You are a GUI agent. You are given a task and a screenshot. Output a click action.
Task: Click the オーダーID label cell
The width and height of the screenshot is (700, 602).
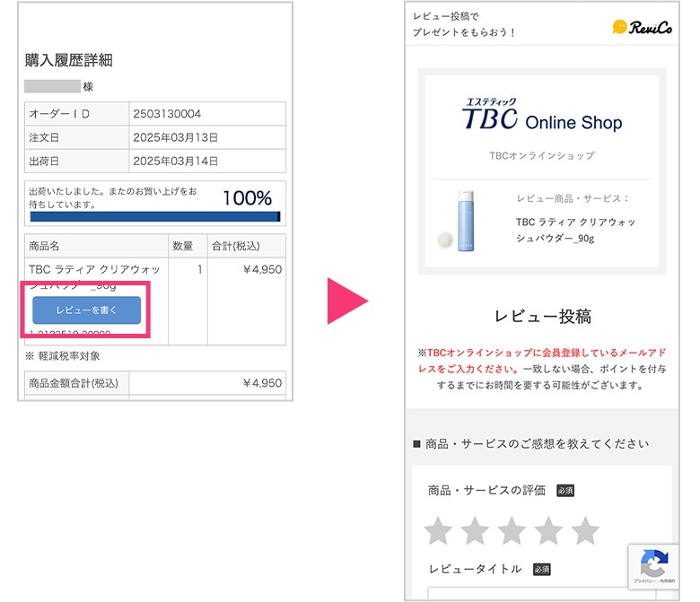tap(77, 114)
